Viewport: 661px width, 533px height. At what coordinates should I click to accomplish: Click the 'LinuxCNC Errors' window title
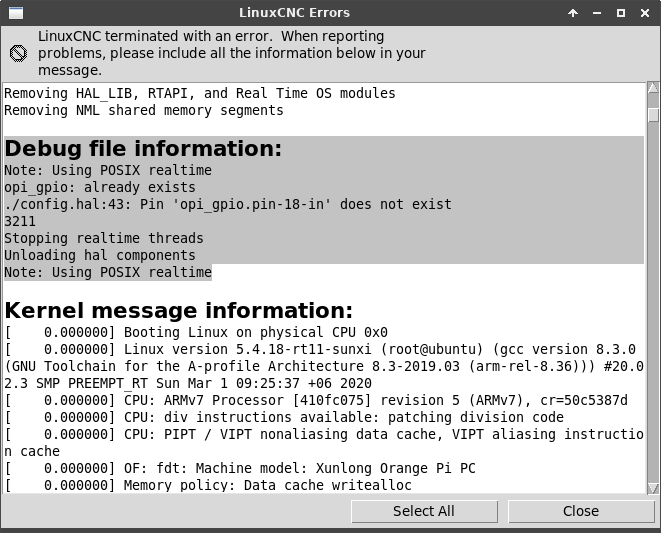(294, 13)
